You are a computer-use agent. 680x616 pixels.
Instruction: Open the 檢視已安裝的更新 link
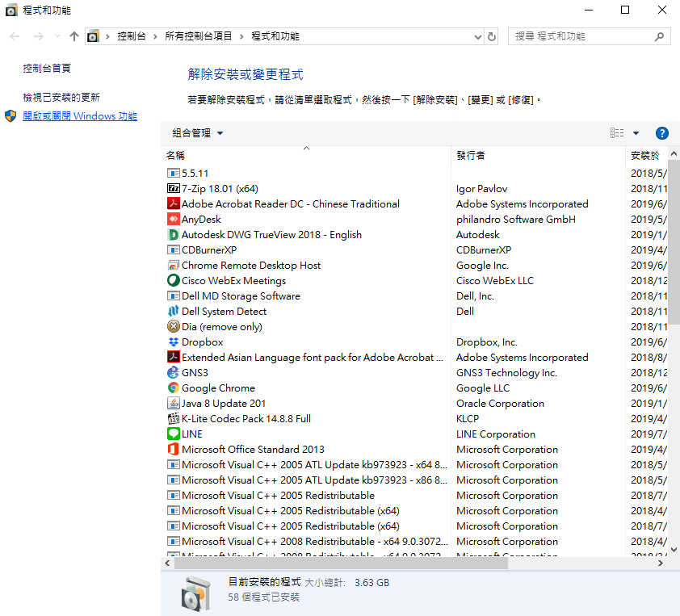61,97
